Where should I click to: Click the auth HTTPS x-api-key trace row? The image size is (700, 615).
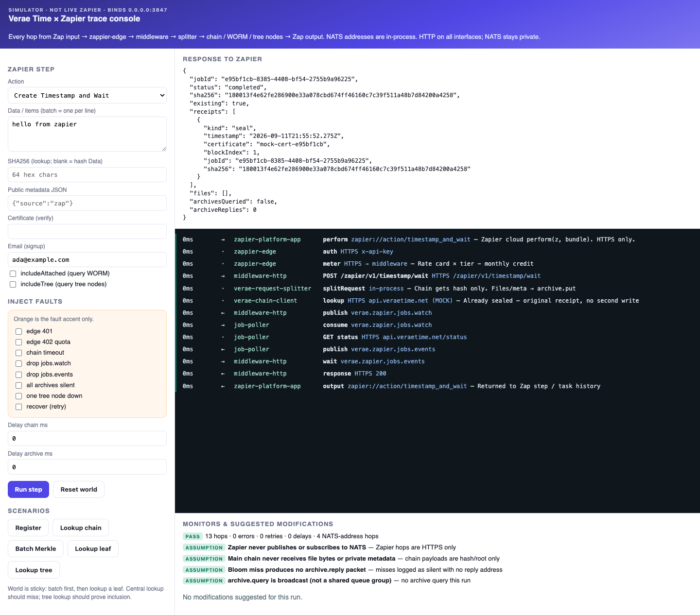[437, 252]
